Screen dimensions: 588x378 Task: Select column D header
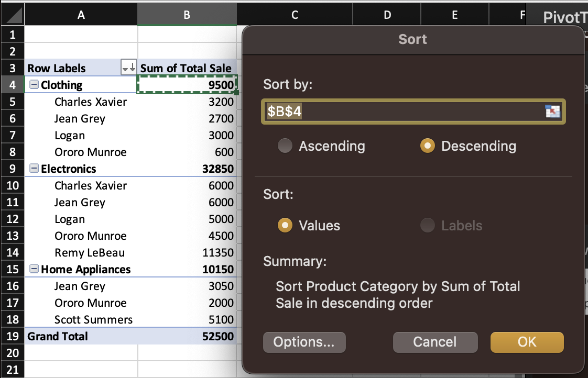click(387, 15)
